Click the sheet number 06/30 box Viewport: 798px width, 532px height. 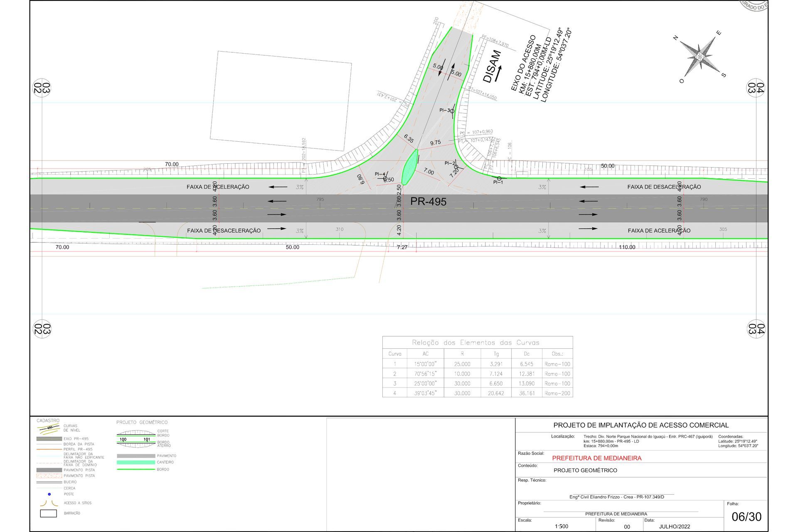coord(746,517)
